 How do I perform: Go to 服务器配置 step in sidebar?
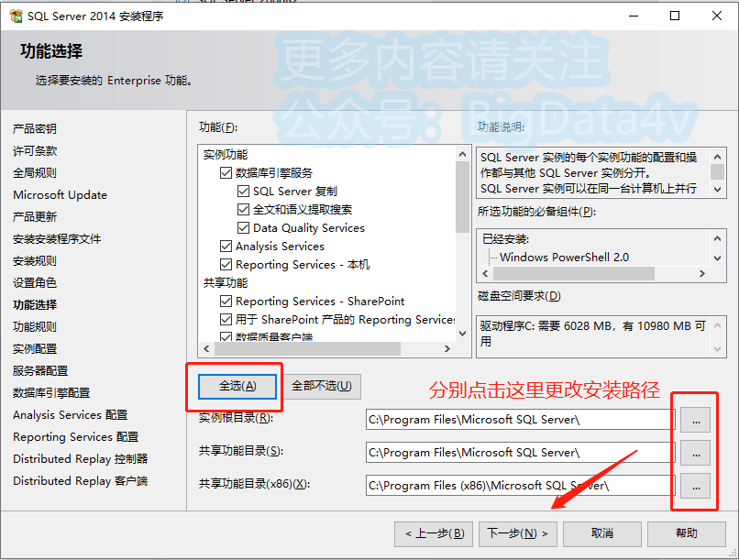click(x=40, y=371)
